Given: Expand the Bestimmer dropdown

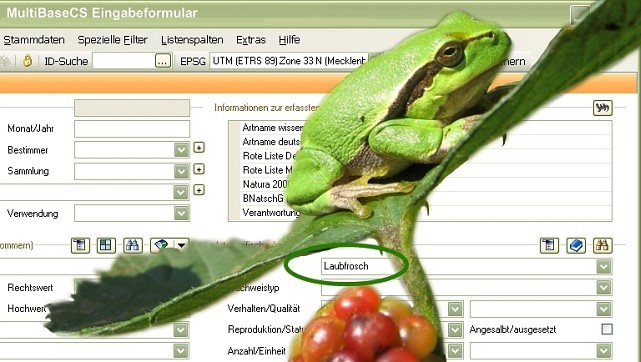Looking at the screenshot, I should [181, 150].
